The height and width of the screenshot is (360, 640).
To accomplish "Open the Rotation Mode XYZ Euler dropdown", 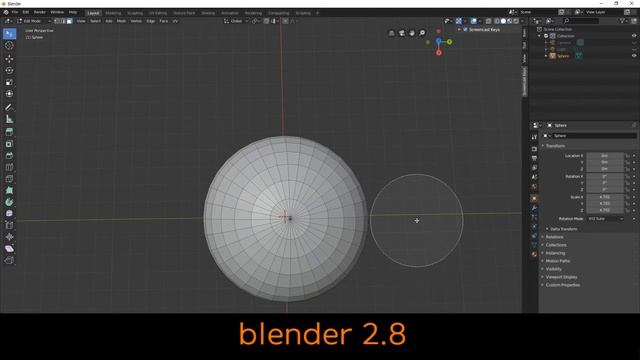I will (x=605, y=219).
